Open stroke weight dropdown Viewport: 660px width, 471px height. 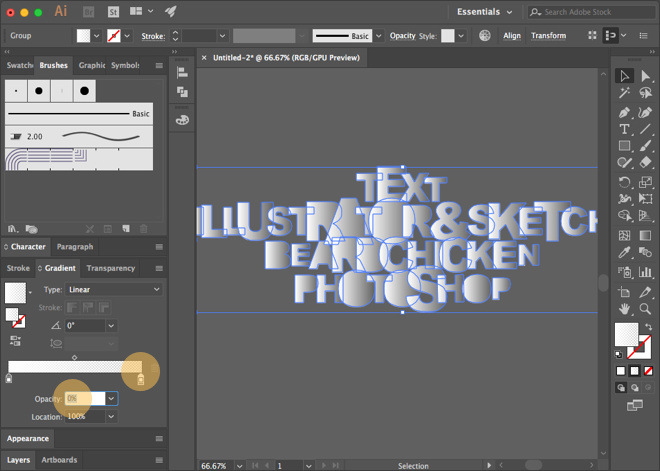click(x=222, y=36)
